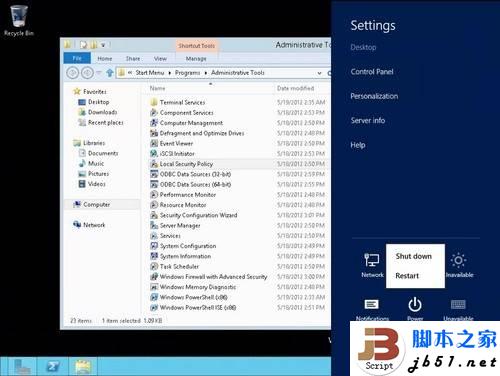Open the File ribbon tab

point(77,58)
